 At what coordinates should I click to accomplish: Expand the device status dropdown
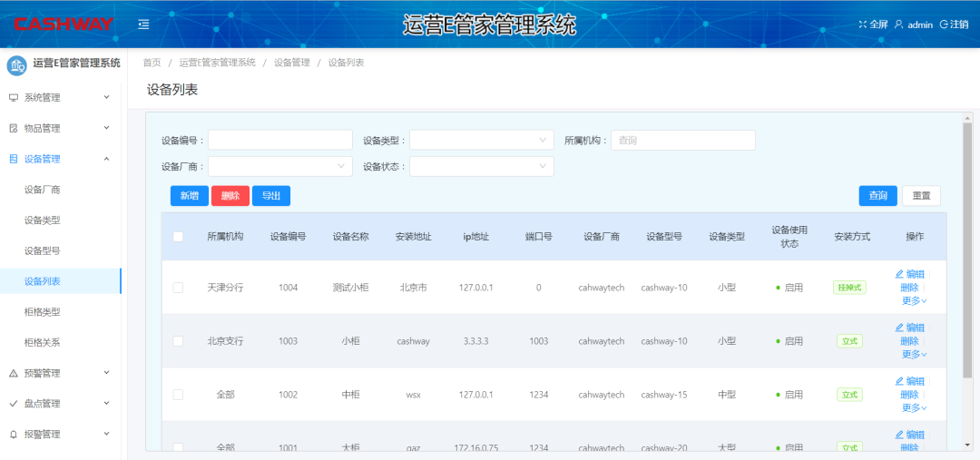click(481, 166)
